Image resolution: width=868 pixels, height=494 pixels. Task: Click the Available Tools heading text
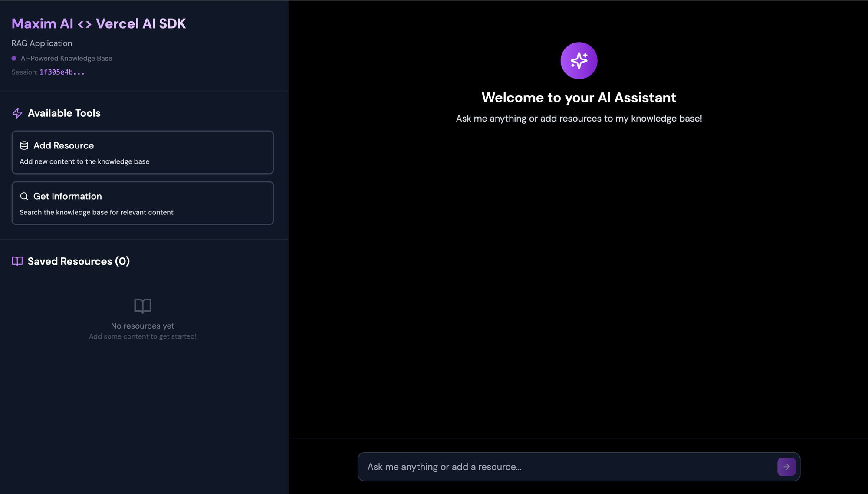64,113
